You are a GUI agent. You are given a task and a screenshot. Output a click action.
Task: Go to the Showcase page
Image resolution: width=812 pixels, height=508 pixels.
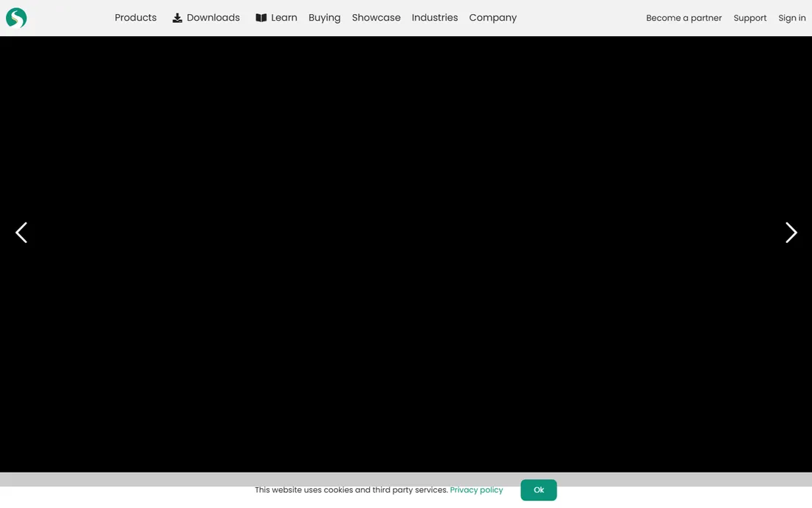coord(376,18)
